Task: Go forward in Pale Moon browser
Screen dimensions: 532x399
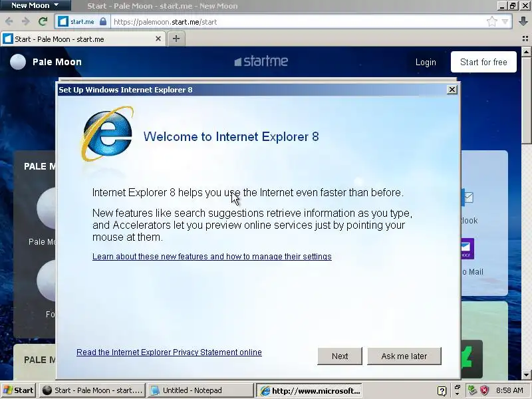Action: pos(26,22)
